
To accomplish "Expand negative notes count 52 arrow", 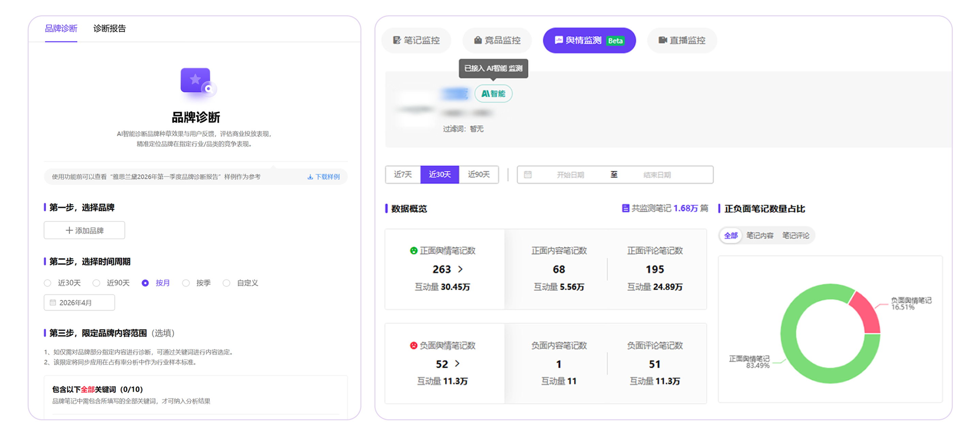I will click(457, 364).
